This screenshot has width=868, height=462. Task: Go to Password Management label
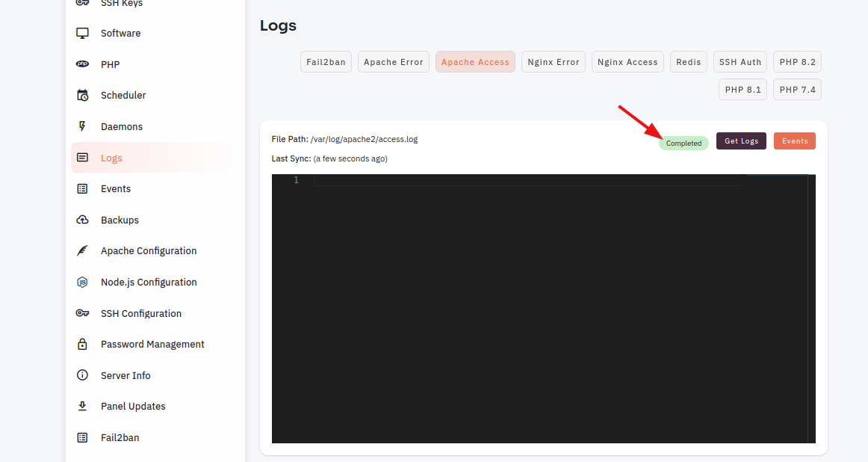pos(152,344)
